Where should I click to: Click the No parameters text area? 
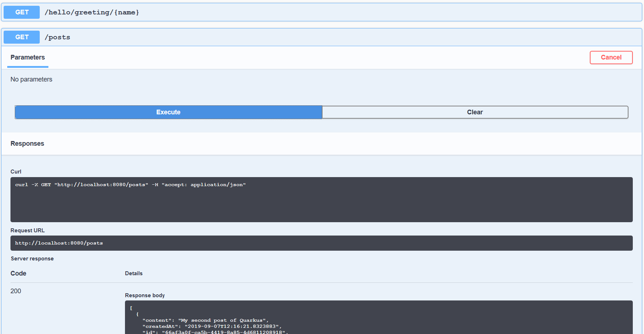31,79
